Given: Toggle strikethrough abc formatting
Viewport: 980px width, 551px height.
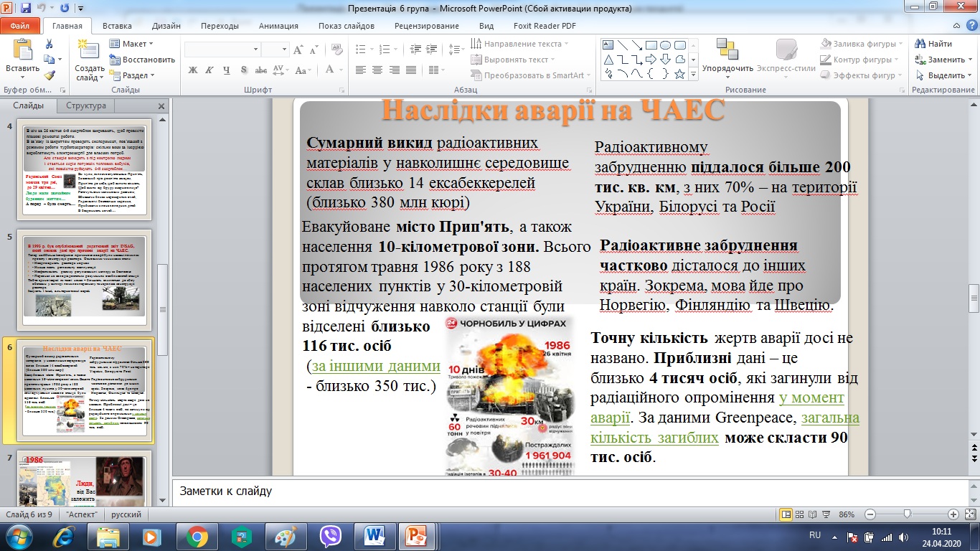Looking at the screenshot, I should (263, 70).
